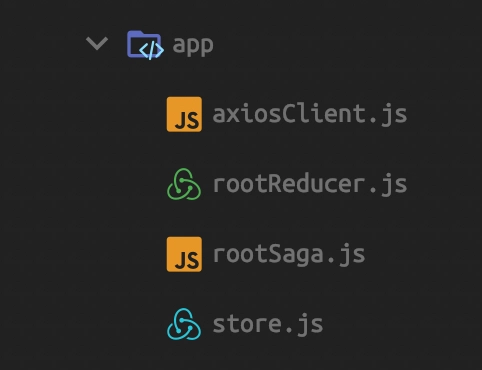Click the text label reading rootSaga.js

(x=289, y=255)
